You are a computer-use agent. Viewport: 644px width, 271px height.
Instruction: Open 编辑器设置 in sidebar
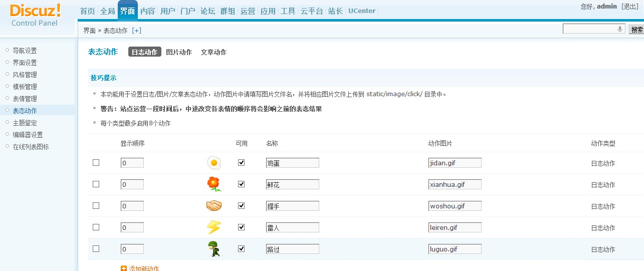tap(28, 135)
